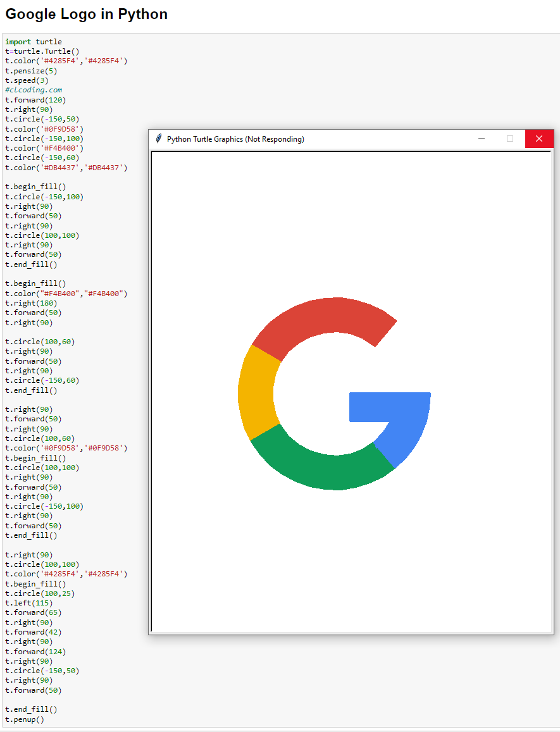Click the 'Python Turtle Graphics (Not Responding)' title text
Image resolution: width=560 pixels, height=732 pixels.
(x=235, y=139)
